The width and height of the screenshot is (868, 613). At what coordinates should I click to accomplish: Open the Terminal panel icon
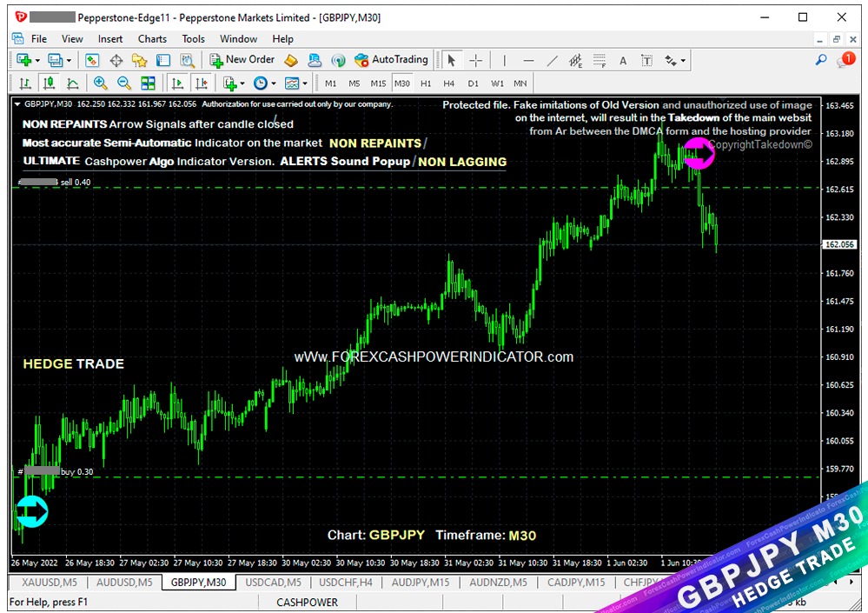[x=163, y=60]
